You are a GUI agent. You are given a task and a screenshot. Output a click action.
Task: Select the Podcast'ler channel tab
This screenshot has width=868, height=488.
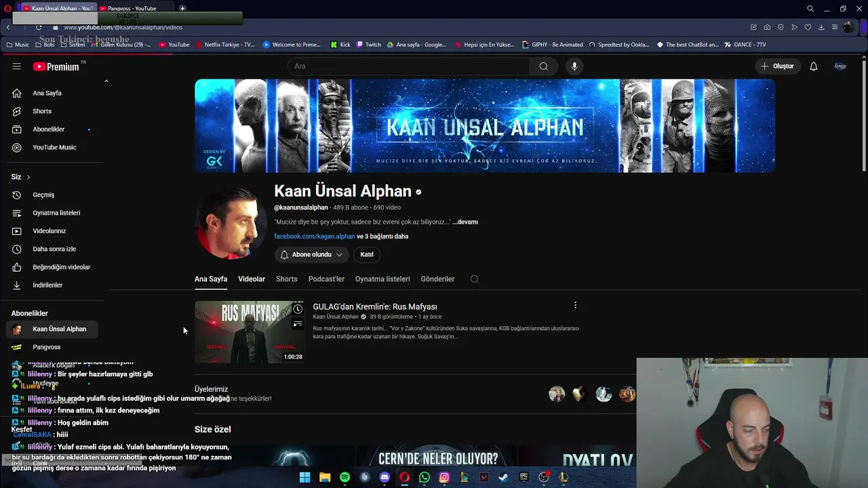[326, 279]
